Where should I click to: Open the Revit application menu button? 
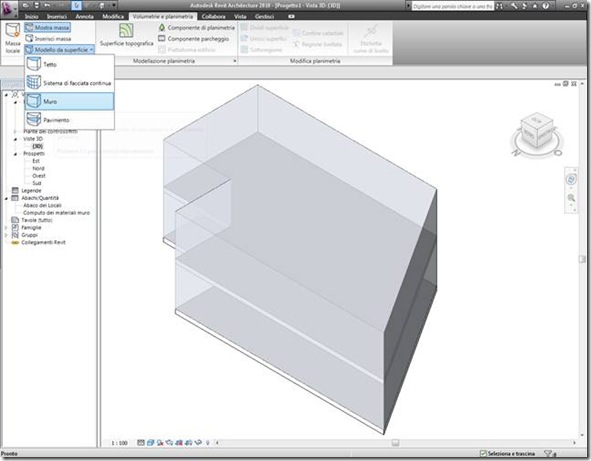coord(8,9)
